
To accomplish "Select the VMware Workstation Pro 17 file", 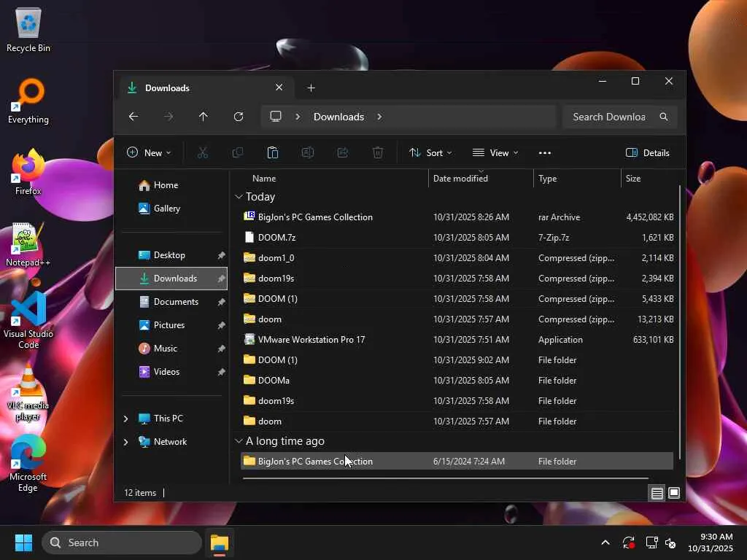I will pos(457,340).
